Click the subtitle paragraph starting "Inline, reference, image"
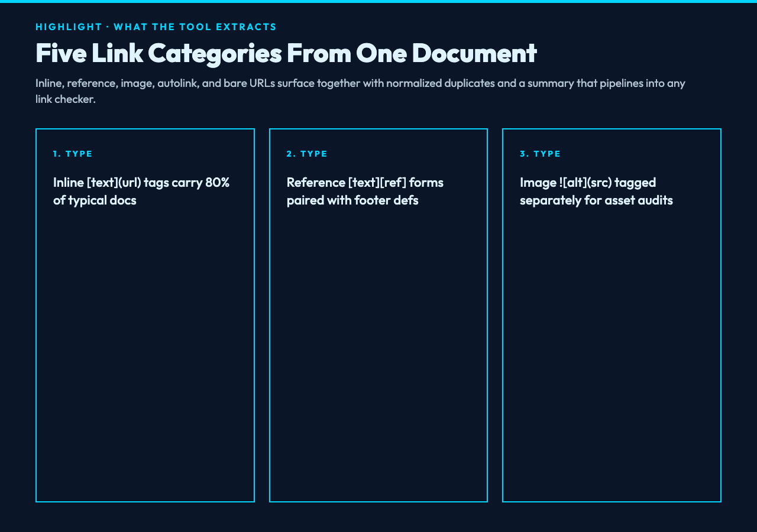The image size is (757, 532). pos(360,90)
